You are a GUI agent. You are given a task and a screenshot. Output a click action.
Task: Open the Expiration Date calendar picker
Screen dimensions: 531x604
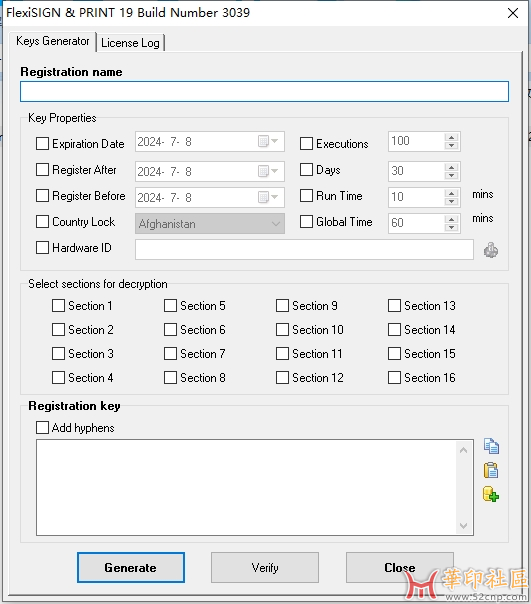coord(268,141)
